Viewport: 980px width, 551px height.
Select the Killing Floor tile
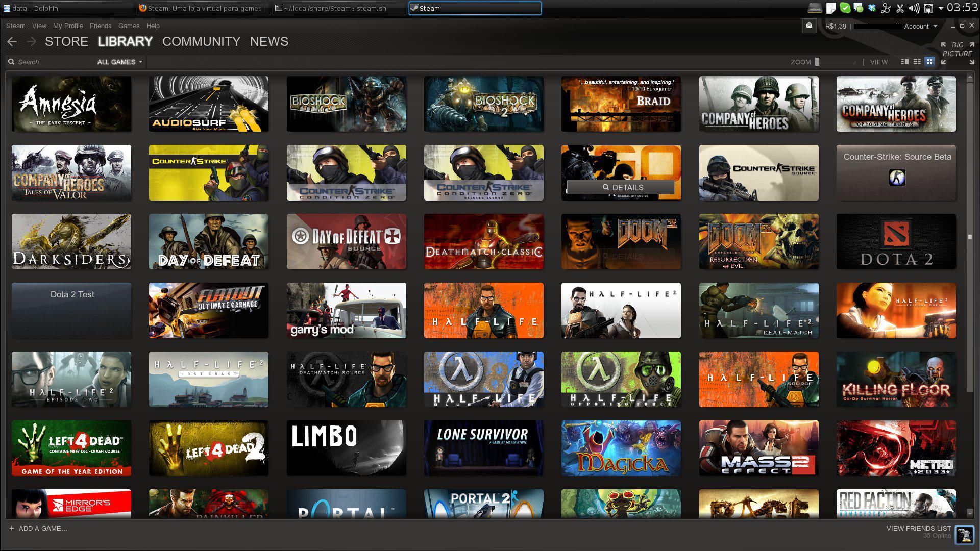pyautogui.click(x=896, y=379)
